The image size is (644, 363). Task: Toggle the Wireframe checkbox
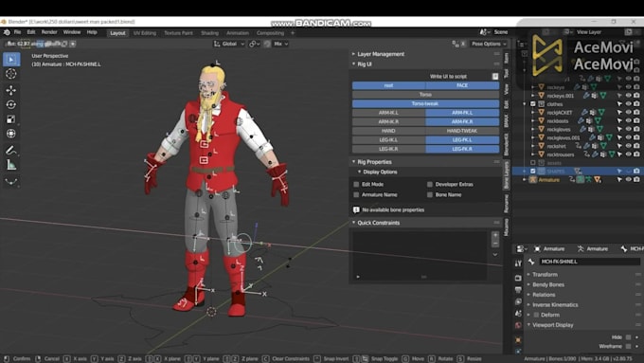click(x=629, y=346)
